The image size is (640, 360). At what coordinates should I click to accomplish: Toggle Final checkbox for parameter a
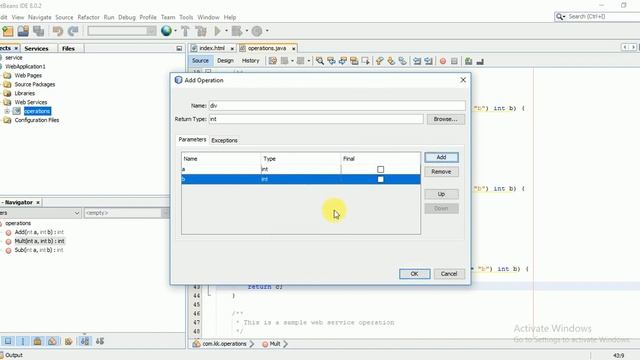[x=380, y=169]
